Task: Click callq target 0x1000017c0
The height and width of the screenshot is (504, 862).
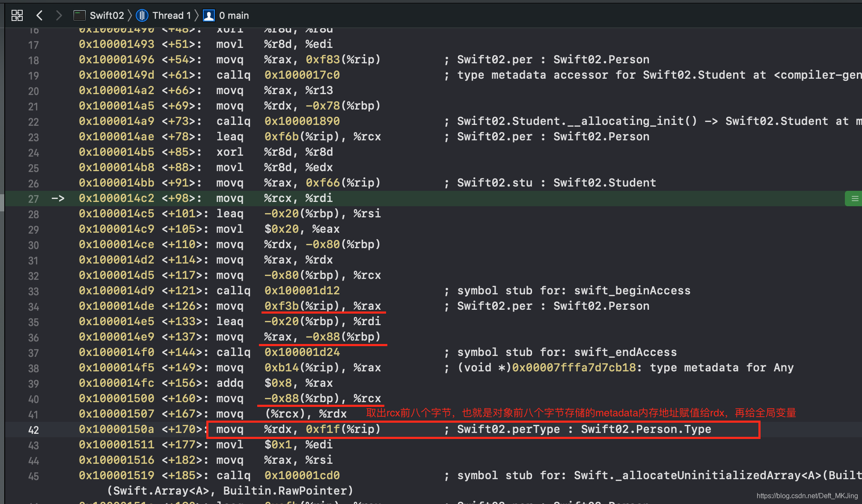Action: click(302, 75)
